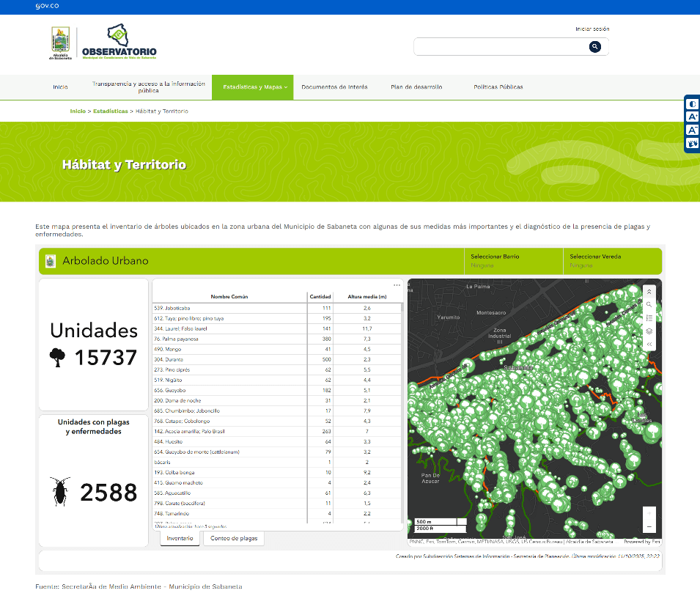This screenshot has width=700, height=596.
Task: Zoom in on the tree map
Action: point(649,513)
